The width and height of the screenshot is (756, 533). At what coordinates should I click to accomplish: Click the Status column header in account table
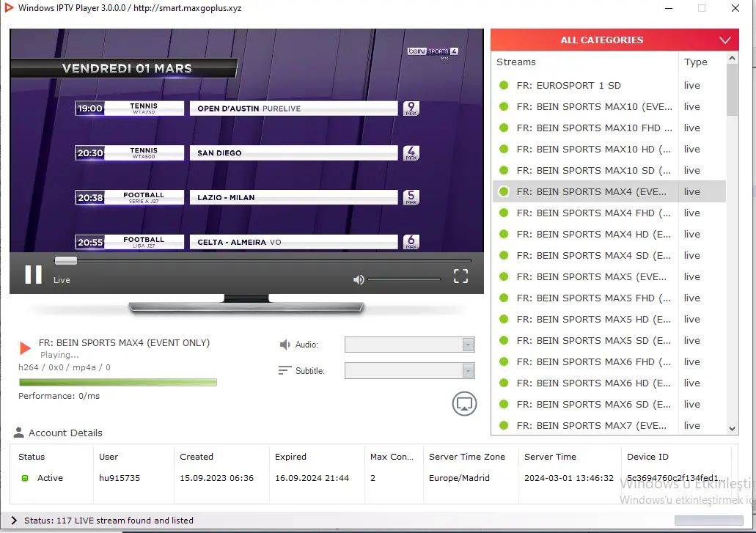[x=32, y=456]
